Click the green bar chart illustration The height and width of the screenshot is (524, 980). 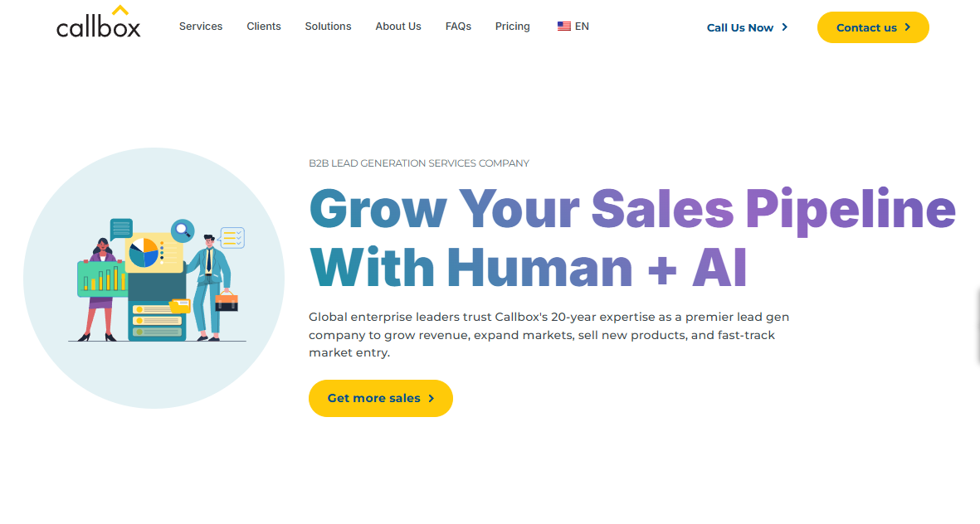point(102,279)
